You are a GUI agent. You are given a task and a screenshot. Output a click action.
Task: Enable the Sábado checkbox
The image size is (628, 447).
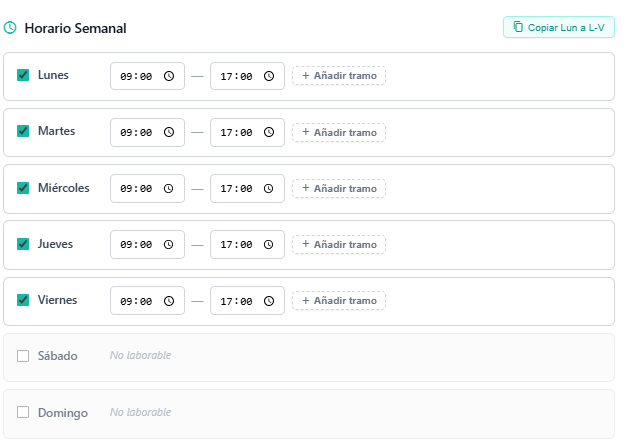(x=23, y=356)
